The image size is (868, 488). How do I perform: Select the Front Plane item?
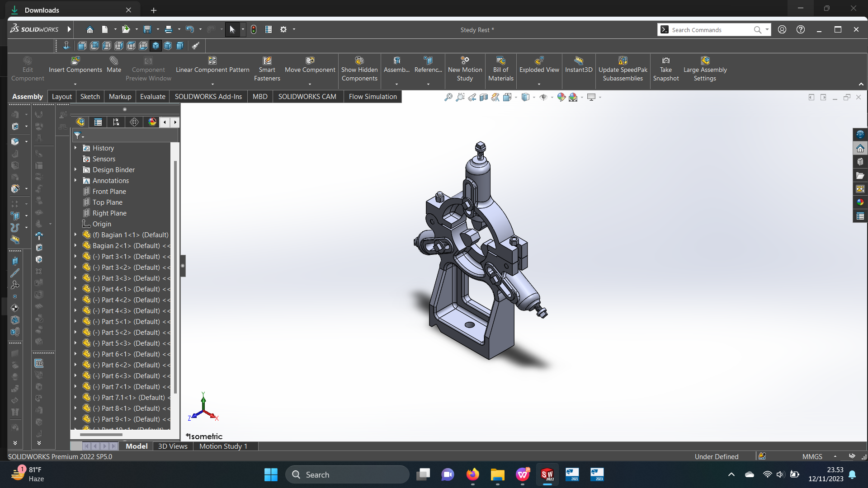click(x=109, y=192)
